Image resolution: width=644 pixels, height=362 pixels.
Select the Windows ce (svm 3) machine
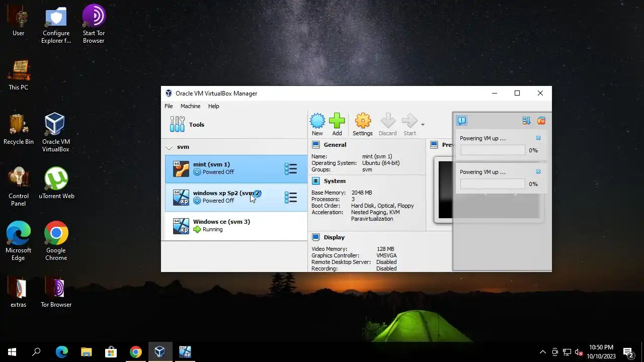236,226
